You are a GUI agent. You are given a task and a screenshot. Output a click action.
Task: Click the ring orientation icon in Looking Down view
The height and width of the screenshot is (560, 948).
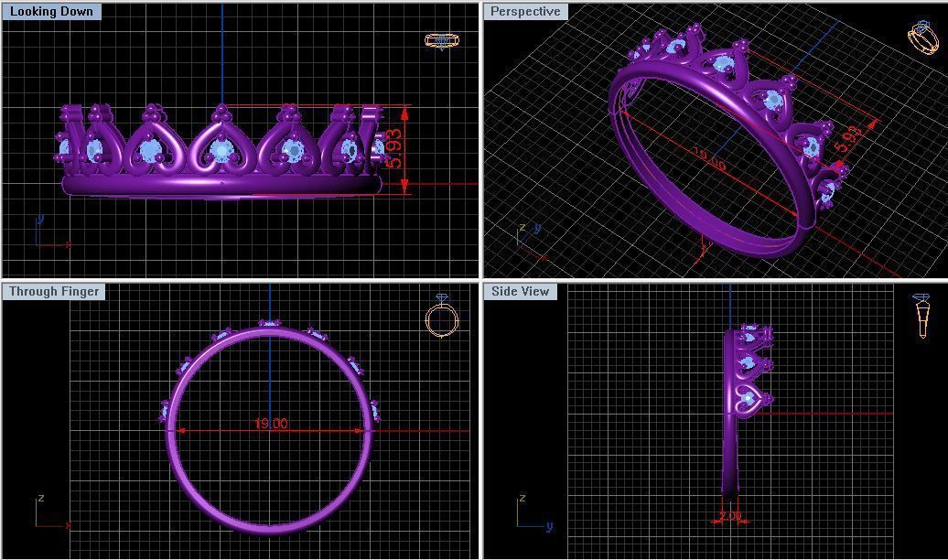[442, 40]
